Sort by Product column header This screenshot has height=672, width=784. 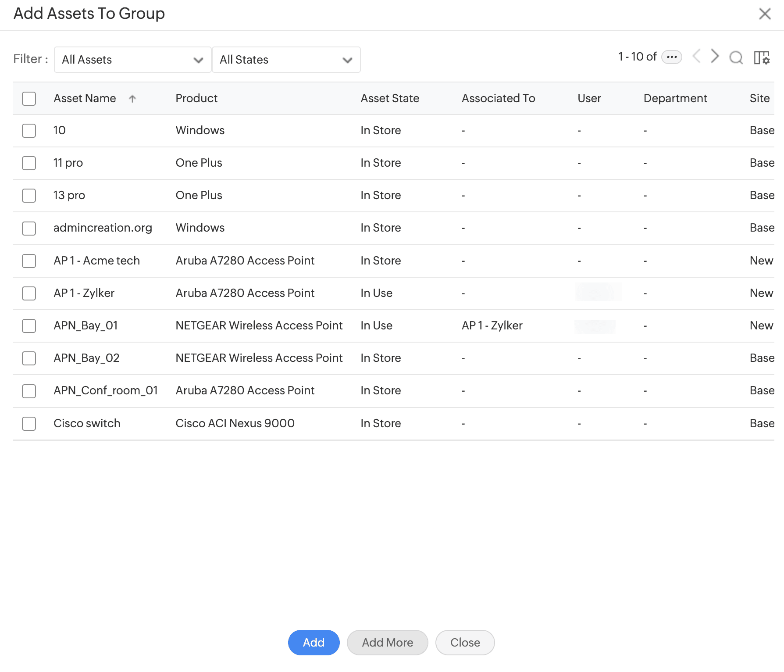[x=196, y=98]
